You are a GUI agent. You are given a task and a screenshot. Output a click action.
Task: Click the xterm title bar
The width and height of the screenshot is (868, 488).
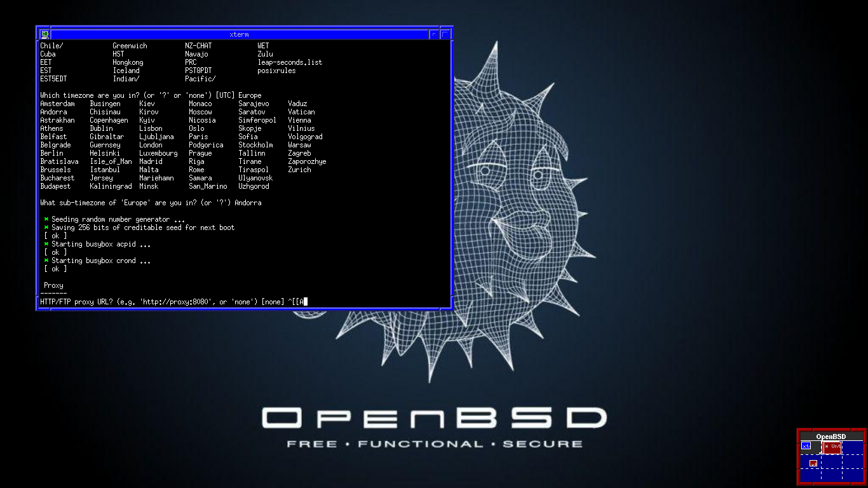click(239, 34)
